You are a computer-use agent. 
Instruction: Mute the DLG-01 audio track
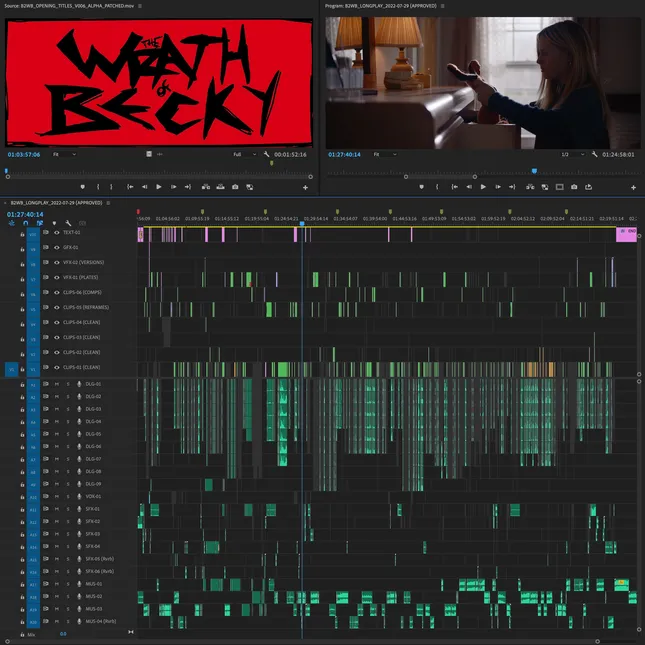pyautogui.click(x=57, y=384)
